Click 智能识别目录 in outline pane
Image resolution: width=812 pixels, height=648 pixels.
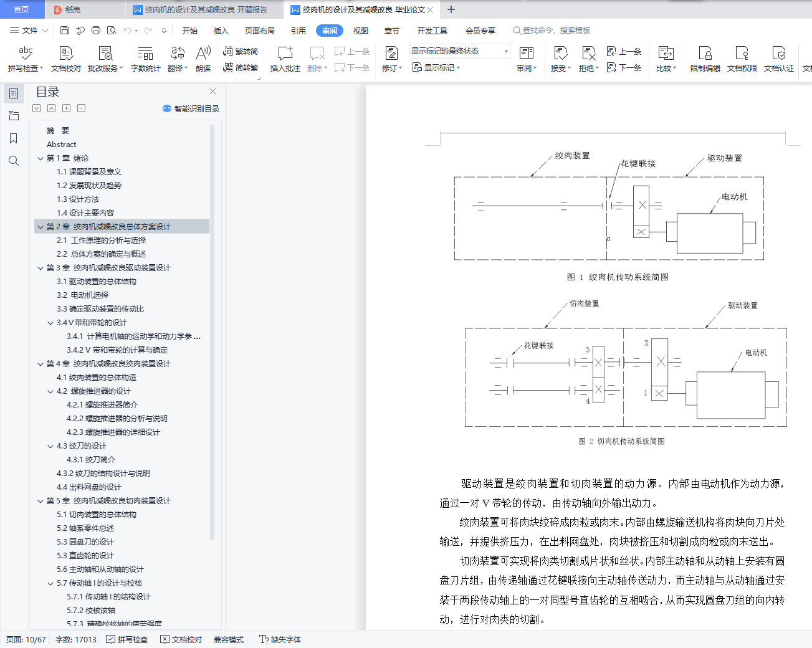click(191, 108)
